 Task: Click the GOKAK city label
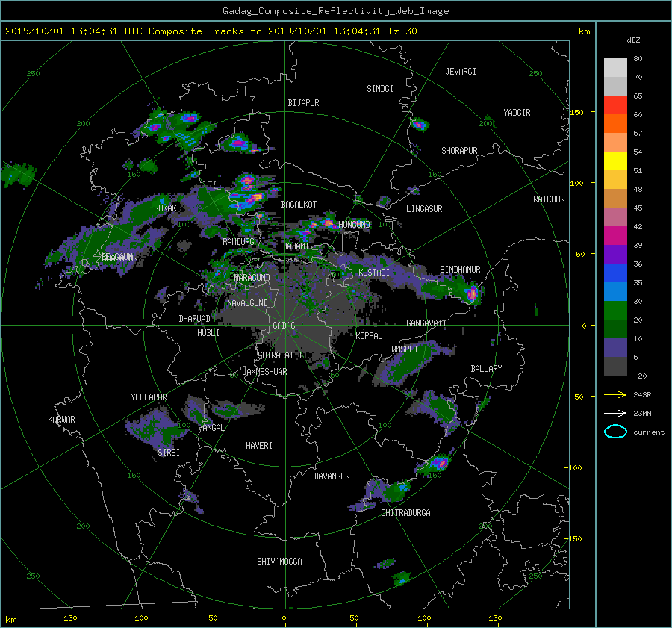pos(165,208)
